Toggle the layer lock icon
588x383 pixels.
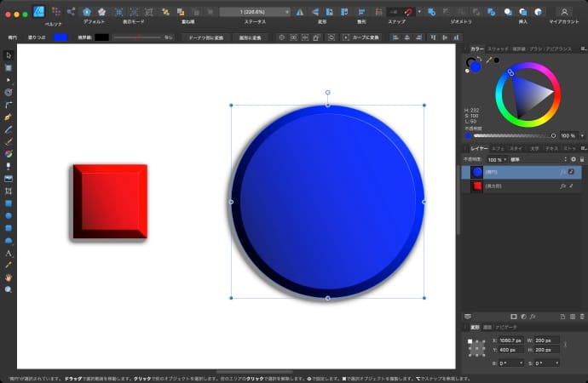coord(581,159)
